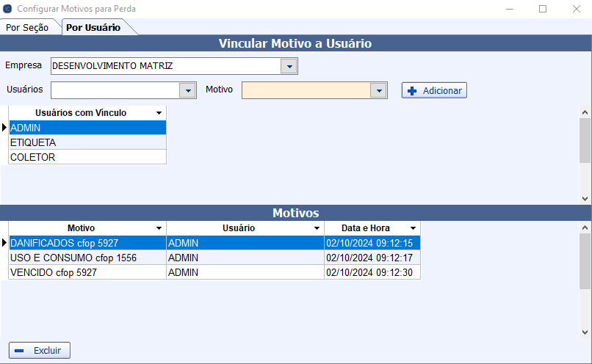The width and height of the screenshot is (592, 364).
Task: Expand the Usuários combo box
Action: 188,90
